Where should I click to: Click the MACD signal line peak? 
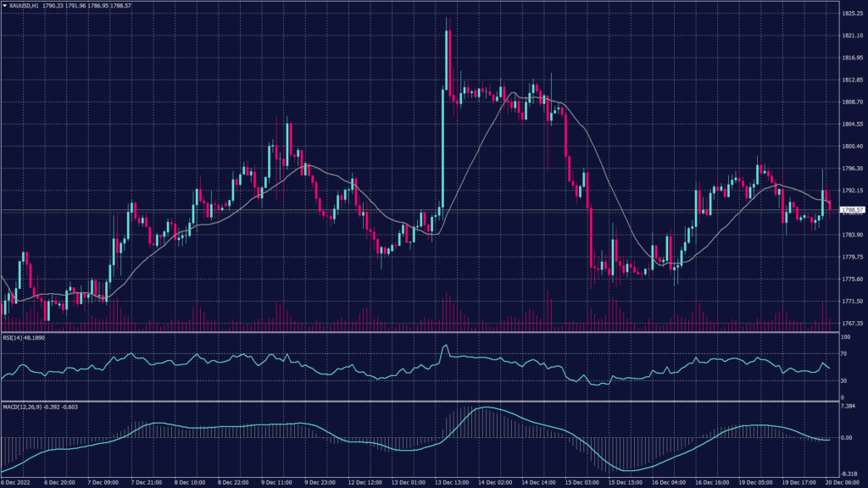[483, 408]
